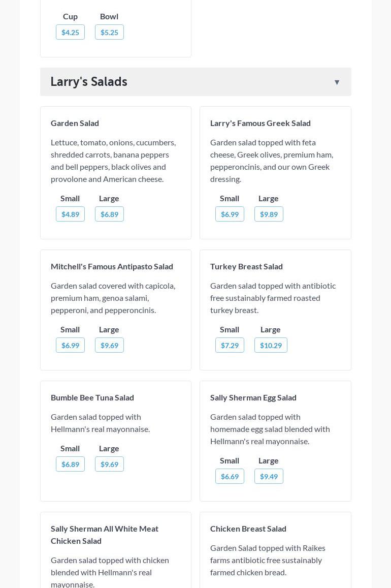Order Small Turkey Breast Salad $7.29
Viewport: 391px width, 588px height.
[230, 346]
